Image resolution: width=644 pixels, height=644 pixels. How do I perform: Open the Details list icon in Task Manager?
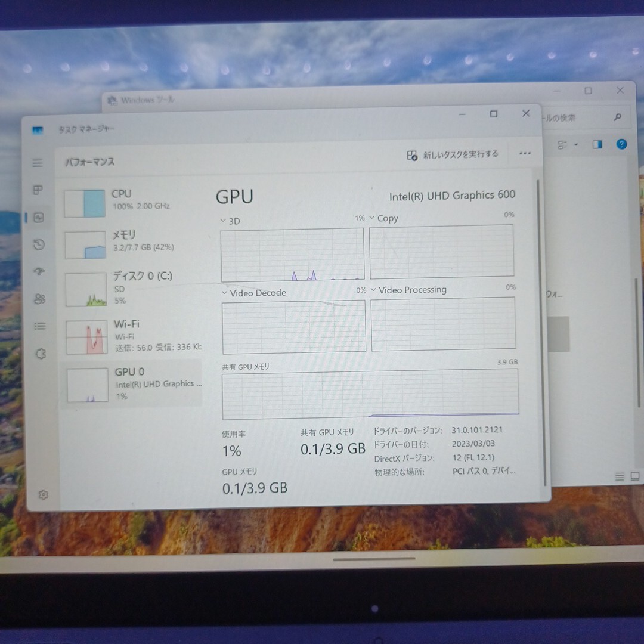41,326
